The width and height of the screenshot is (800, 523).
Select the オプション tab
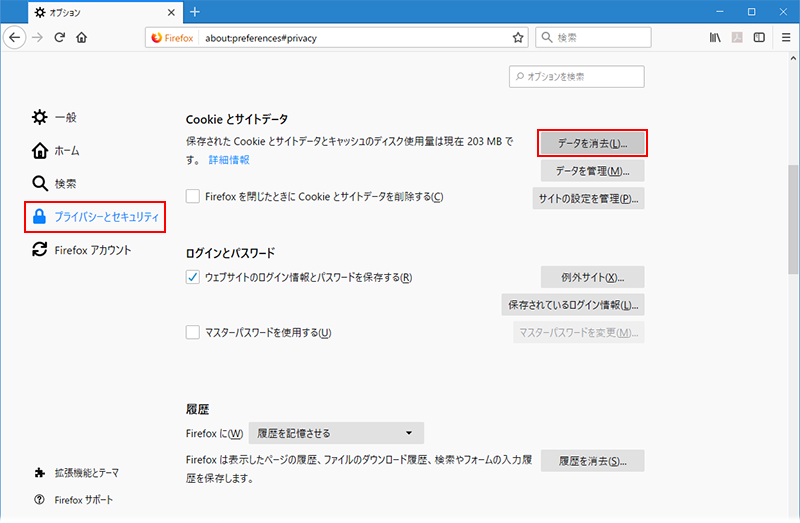(105, 12)
